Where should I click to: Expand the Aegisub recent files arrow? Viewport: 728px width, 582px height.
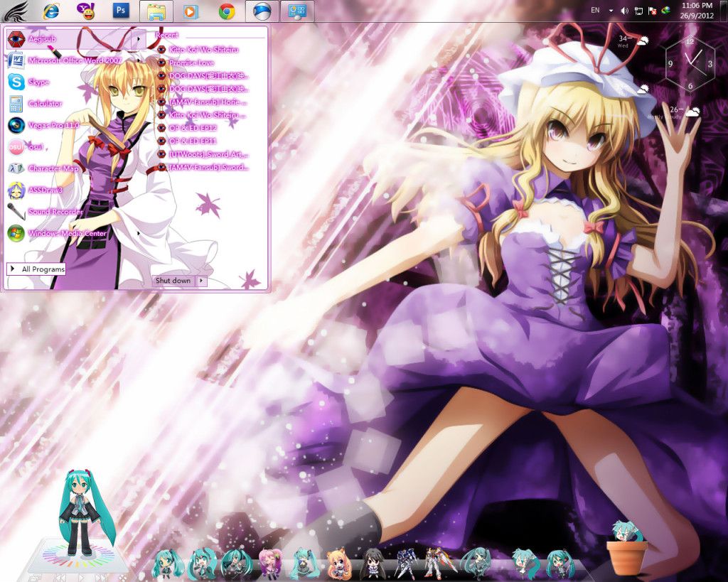[138, 38]
